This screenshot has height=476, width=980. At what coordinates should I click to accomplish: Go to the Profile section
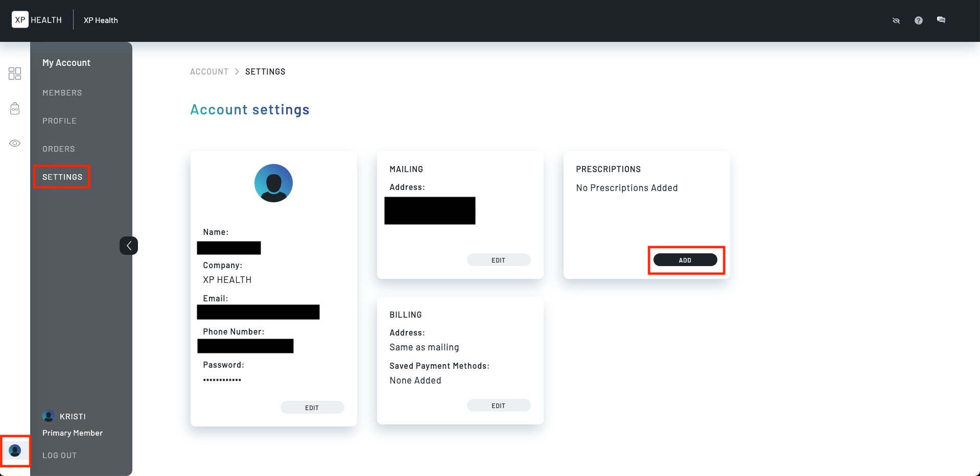pyautogui.click(x=59, y=121)
